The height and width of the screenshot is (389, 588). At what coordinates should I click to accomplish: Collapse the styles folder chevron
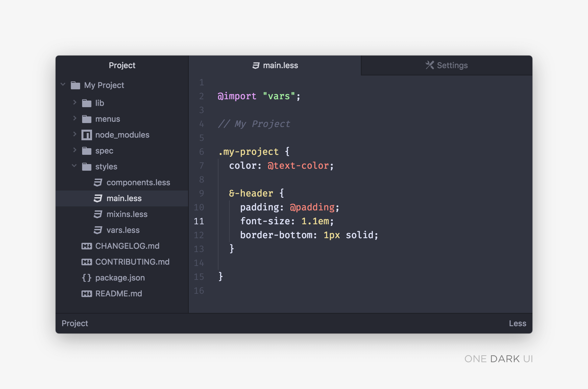[x=74, y=166]
